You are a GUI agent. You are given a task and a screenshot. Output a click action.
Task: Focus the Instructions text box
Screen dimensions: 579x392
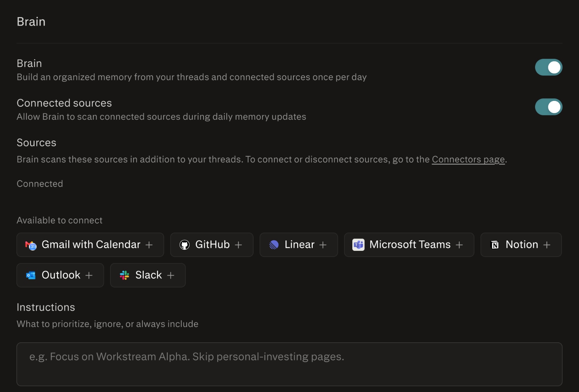click(x=289, y=364)
